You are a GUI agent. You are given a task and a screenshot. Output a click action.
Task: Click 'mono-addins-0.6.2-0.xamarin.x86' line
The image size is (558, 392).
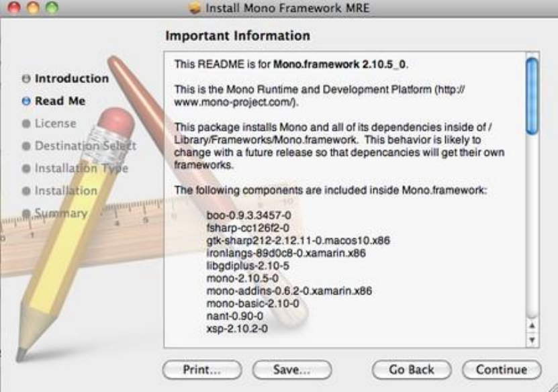(x=289, y=291)
